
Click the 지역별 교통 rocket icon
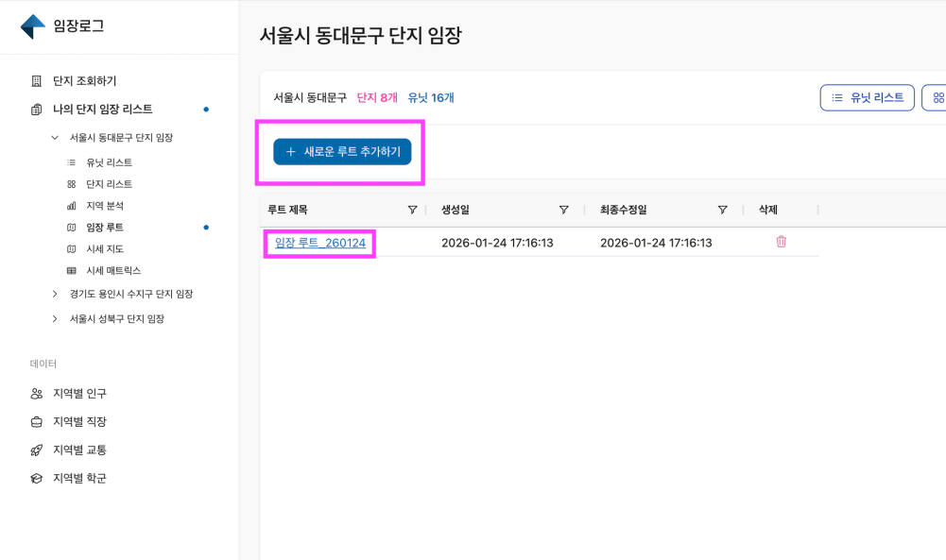[37, 450]
